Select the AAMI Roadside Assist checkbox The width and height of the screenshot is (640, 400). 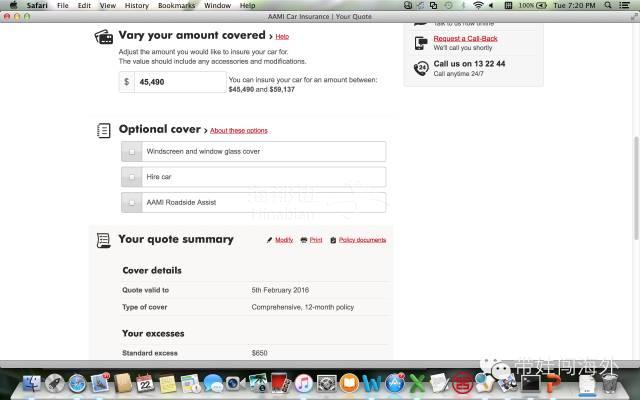coord(131,203)
